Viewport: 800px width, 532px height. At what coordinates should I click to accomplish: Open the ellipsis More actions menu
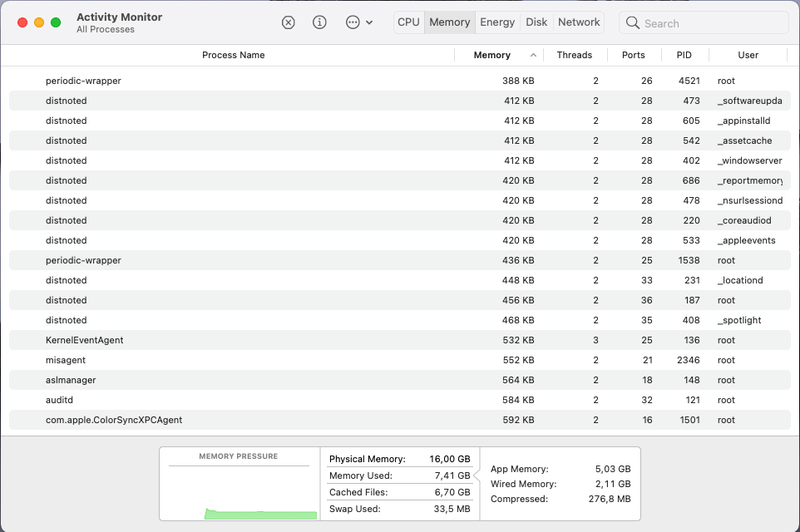(359, 22)
